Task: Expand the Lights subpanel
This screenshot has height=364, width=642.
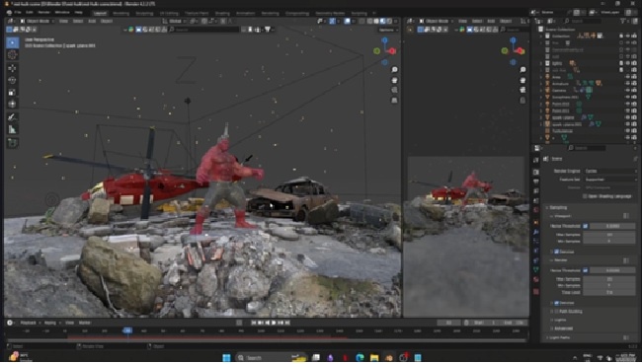Action: pos(559,321)
